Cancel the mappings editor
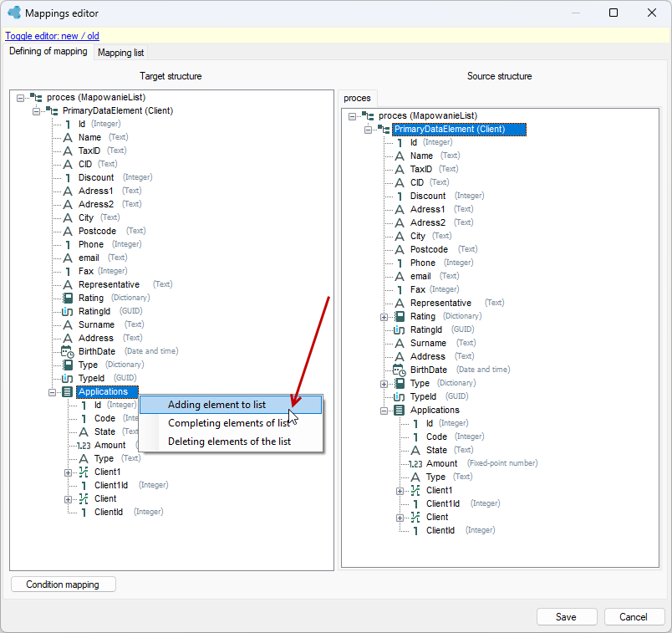The width and height of the screenshot is (672, 633). coord(634,617)
